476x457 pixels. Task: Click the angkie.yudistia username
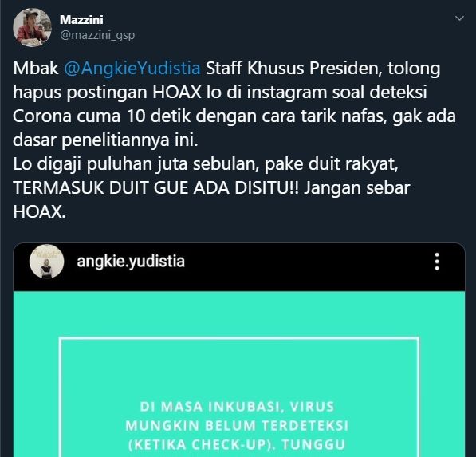click(x=131, y=261)
